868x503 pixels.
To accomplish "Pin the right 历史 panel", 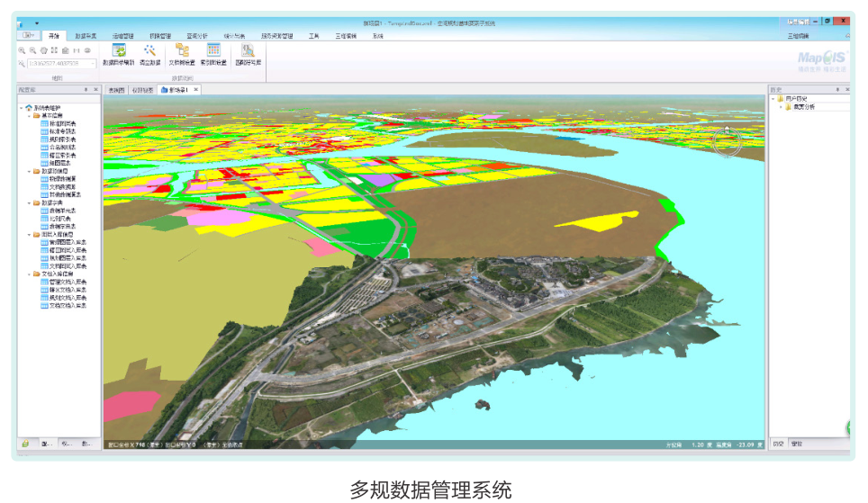I will (836, 90).
